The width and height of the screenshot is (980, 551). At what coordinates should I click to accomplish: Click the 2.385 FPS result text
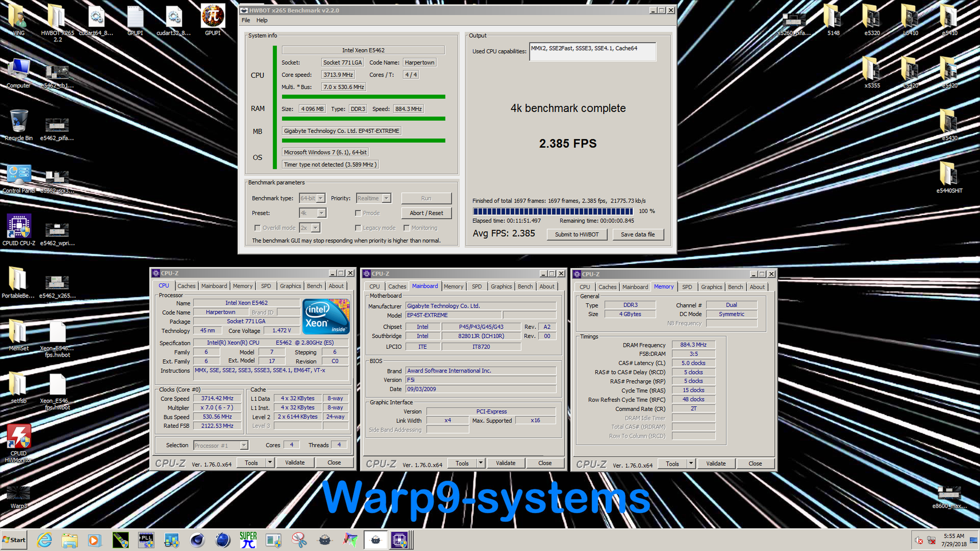568,144
